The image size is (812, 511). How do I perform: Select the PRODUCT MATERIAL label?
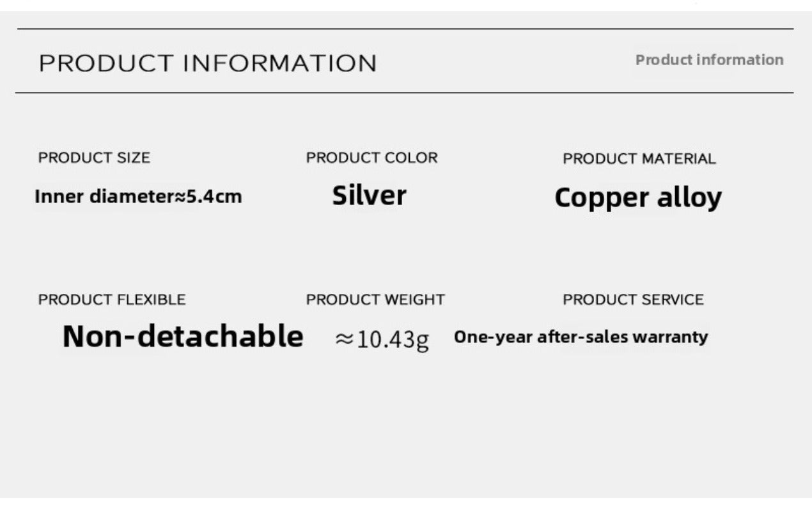coord(639,158)
